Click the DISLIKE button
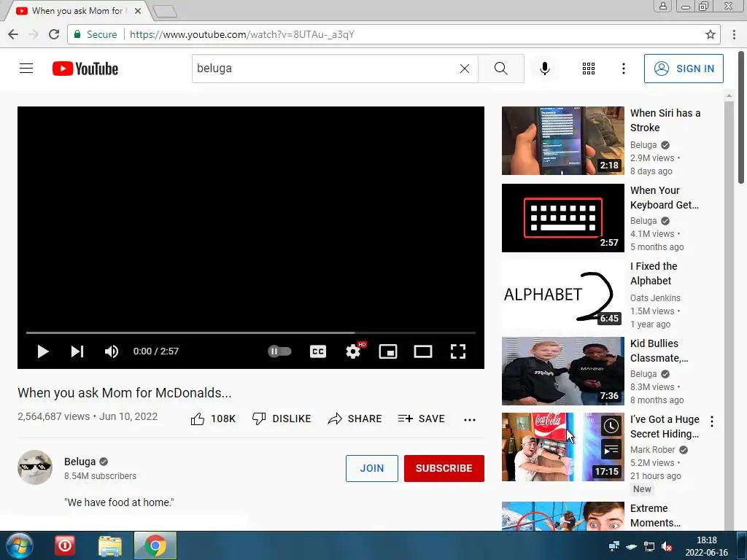The image size is (747, 560). click(x=281, y=419)
